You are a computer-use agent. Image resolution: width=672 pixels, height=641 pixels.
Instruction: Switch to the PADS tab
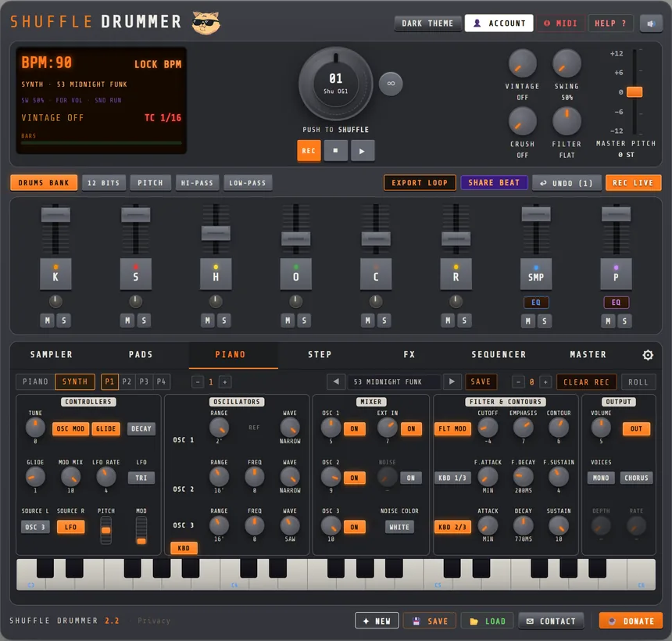point(141,355)
